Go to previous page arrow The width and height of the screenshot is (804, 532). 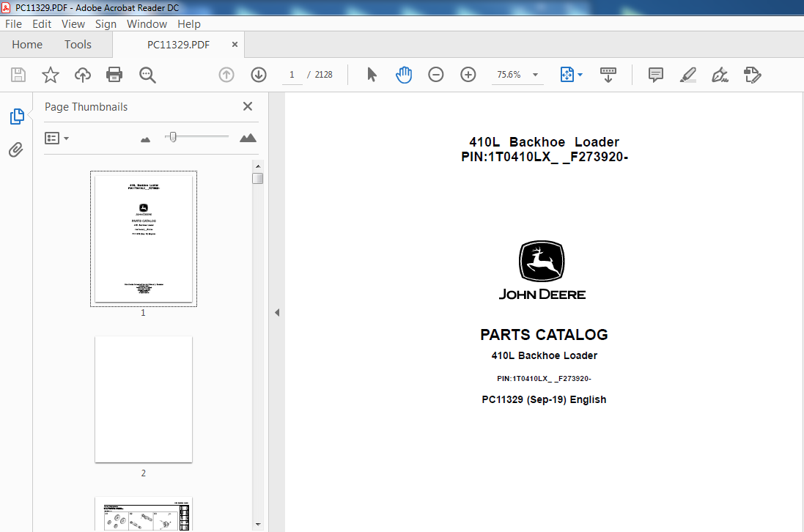[226, 75]
